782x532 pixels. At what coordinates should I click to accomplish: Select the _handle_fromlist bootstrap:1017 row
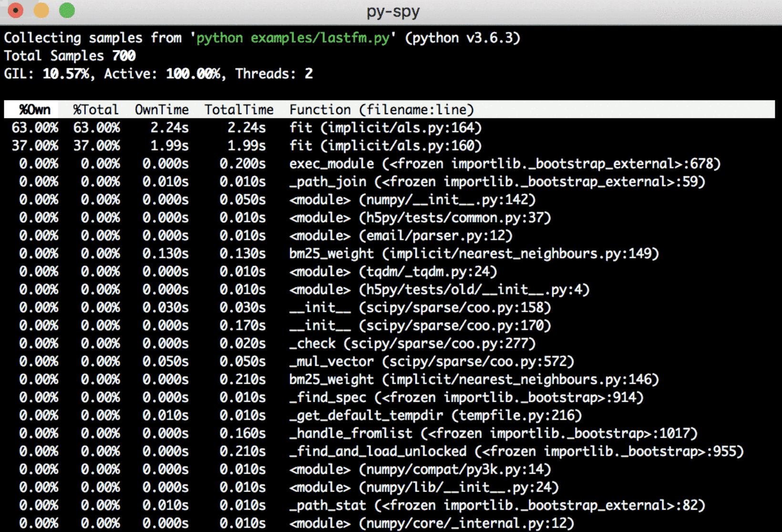[390, 433]
